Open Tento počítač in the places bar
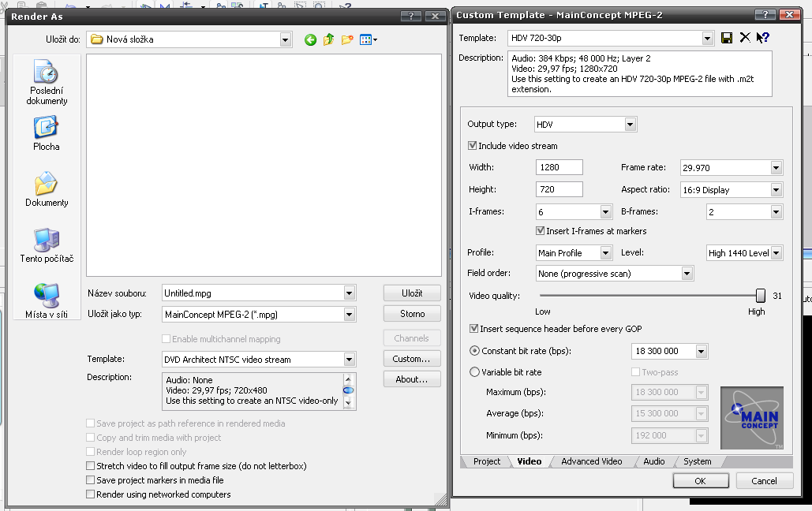The height and width of the screenshot is (511, 812). tap(47, 245)
